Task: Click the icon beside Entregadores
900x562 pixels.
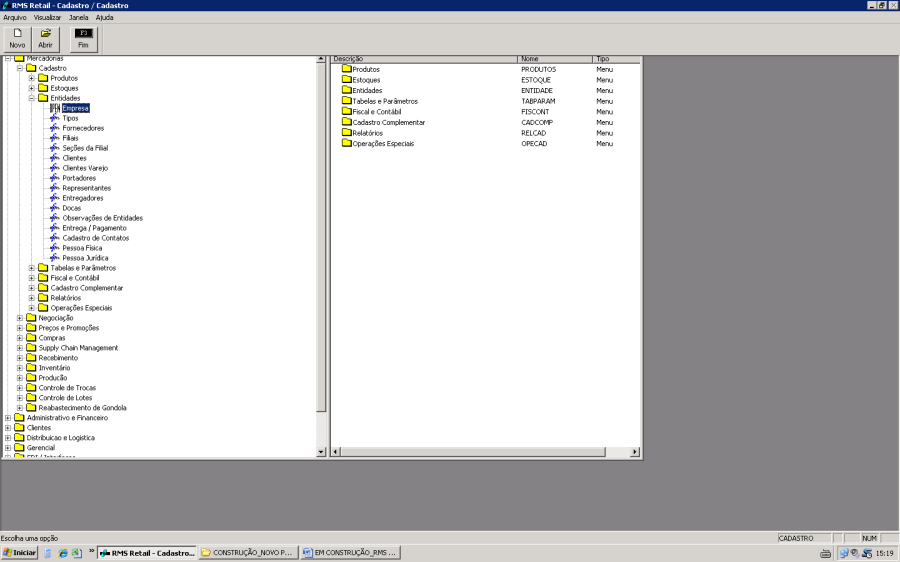Action: tap(55, 198)
